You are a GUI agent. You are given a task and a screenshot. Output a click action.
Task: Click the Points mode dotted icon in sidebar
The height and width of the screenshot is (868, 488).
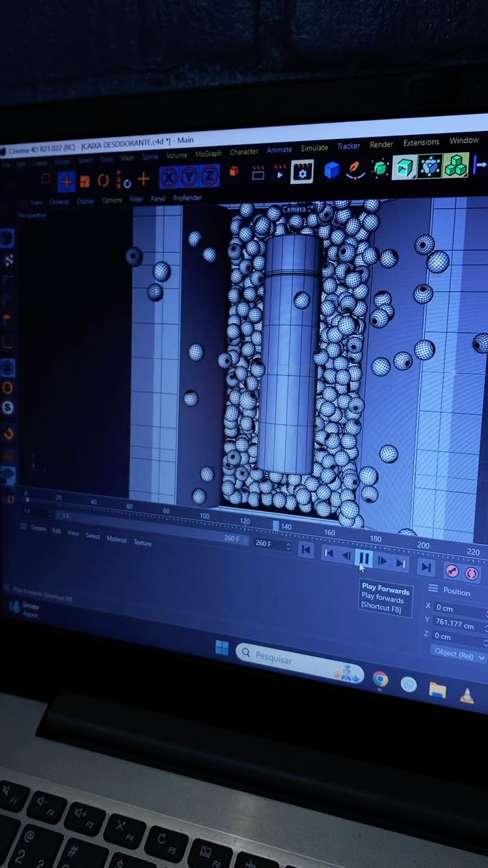click(8, 260)
